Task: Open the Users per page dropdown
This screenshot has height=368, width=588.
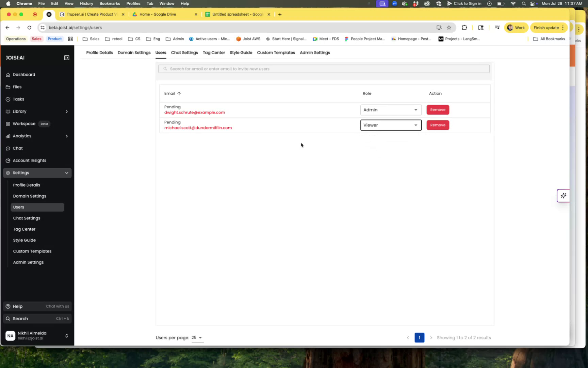Action: [x=197, y=337]
